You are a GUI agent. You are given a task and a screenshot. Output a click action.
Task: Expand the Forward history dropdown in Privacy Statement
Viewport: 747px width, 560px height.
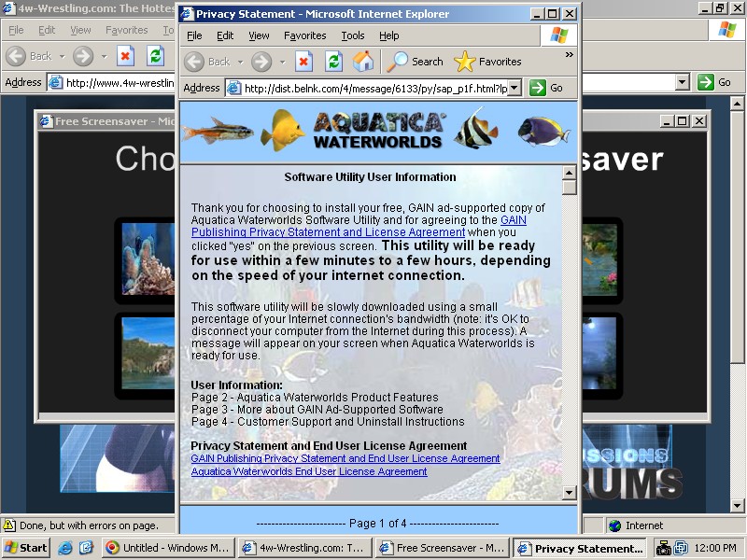(283, 62)
